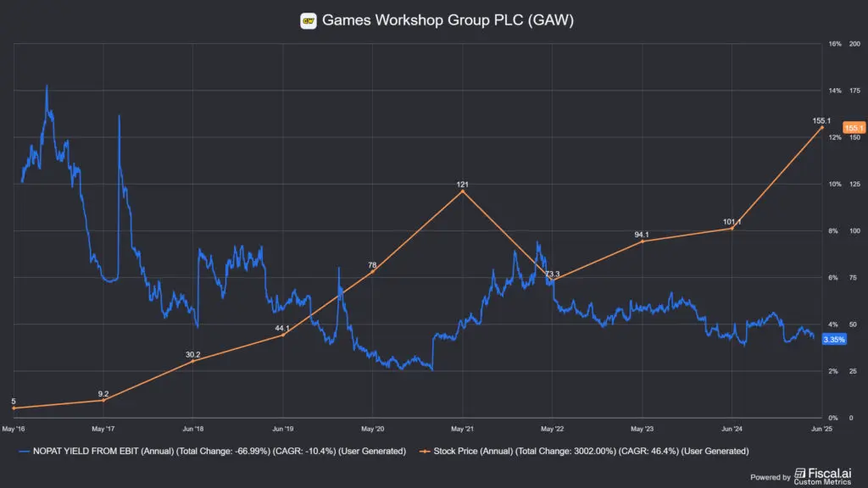This screenshot has width=868, height=488.
Task: Click the 125 price axis label
Action: [854, 184]
